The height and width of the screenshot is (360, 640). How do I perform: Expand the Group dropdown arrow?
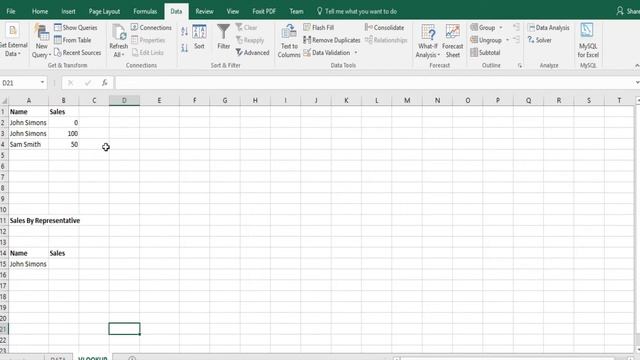(501, 28)
